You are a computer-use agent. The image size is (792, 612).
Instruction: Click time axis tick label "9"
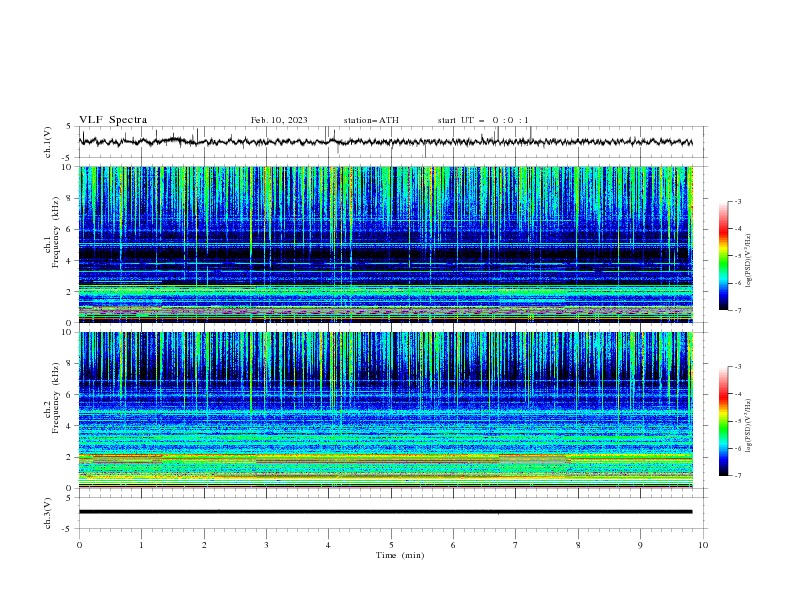(x=640, y=545)
